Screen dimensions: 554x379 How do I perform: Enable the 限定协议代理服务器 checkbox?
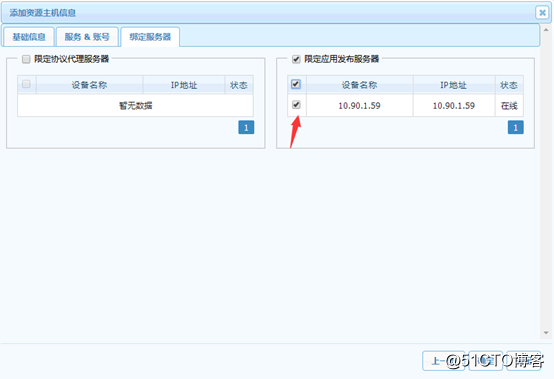26,59
